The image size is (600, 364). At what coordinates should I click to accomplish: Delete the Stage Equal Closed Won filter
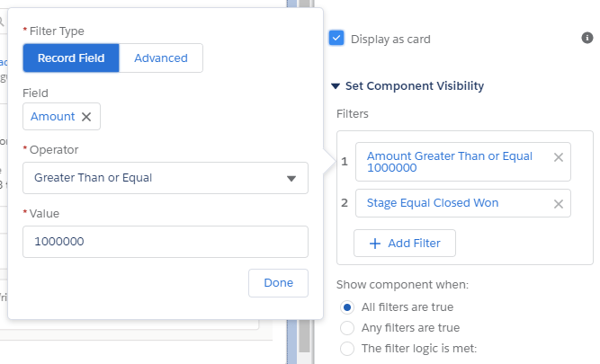[x=558, y=204]
